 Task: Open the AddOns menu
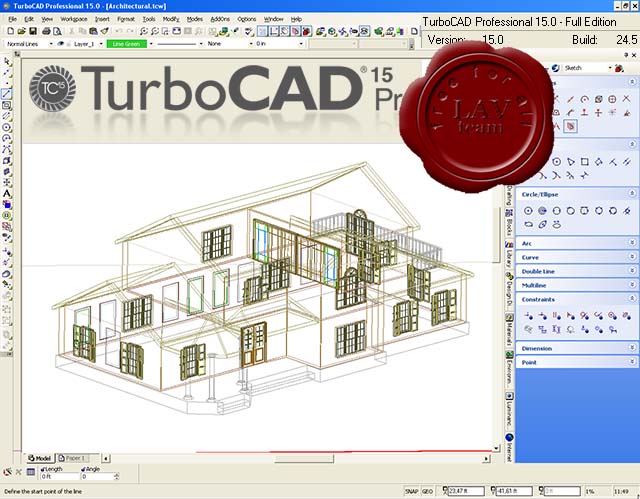coord(220,19)
